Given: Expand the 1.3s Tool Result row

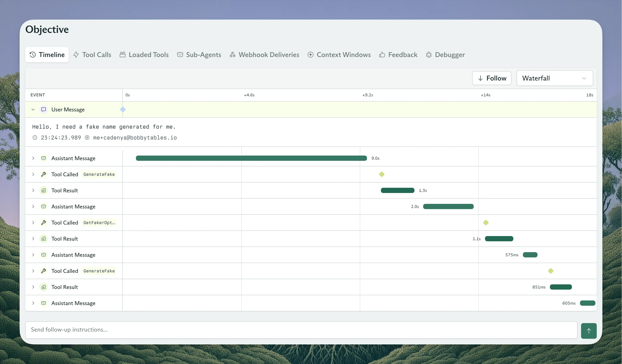Looking at the screenshot, I should coord(33,190).
